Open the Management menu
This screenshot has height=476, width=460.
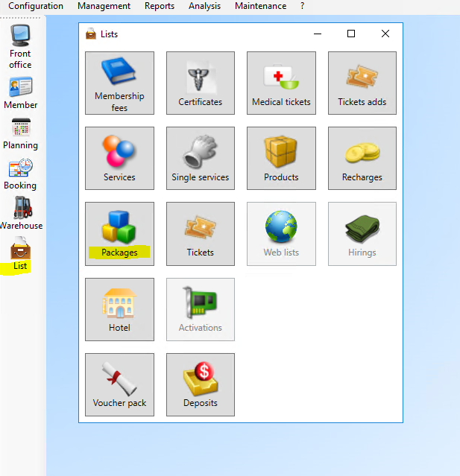click(104, 6)
